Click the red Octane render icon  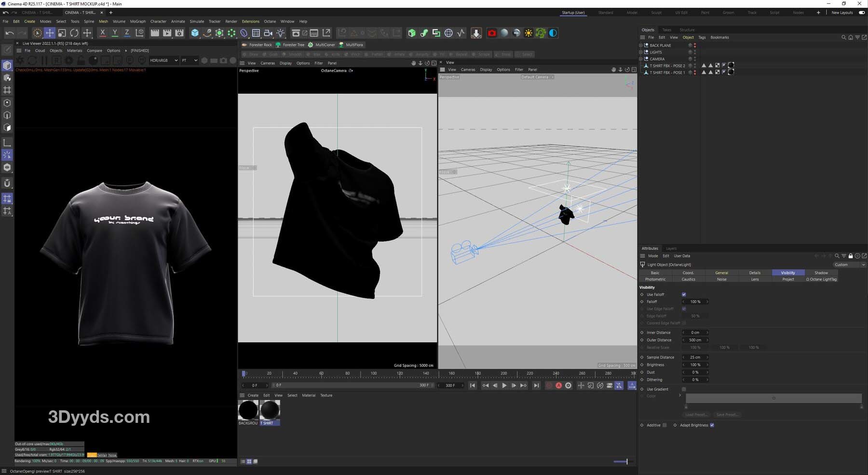point(491,33)
